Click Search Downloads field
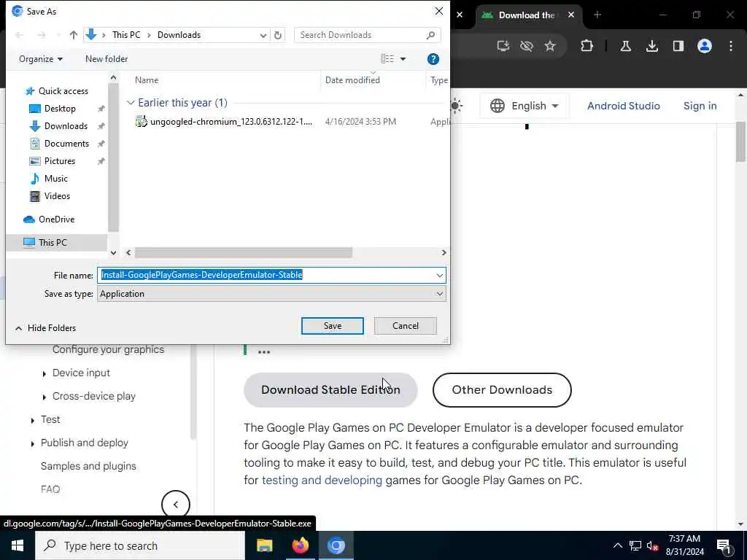Viewport: 747px width, 560px height. (x=367, y=35)
